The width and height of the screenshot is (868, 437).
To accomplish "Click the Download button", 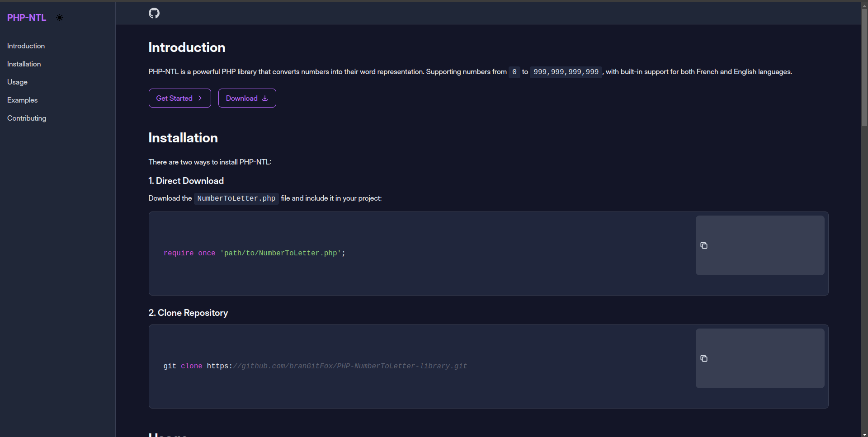I will 247,98.
